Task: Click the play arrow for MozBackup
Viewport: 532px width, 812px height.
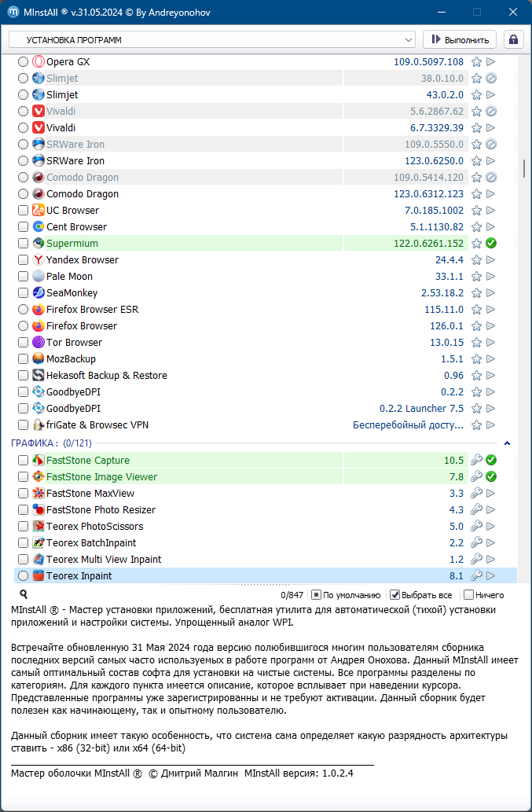Action: (x=491, y=359)
